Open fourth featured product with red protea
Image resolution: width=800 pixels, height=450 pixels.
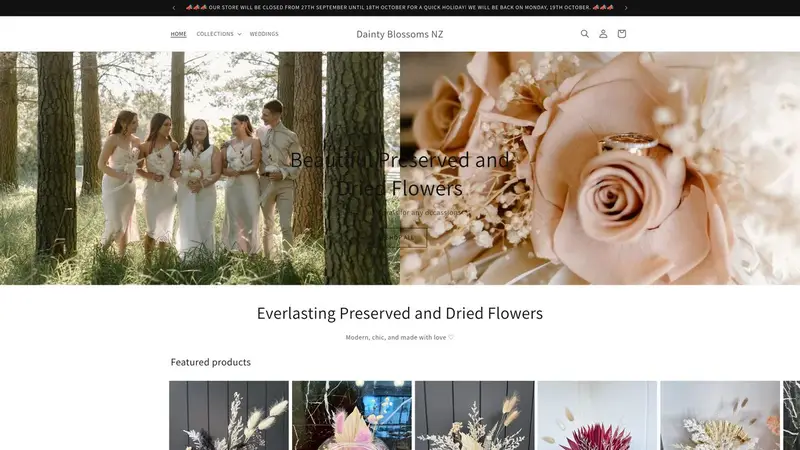coord(597,415)
